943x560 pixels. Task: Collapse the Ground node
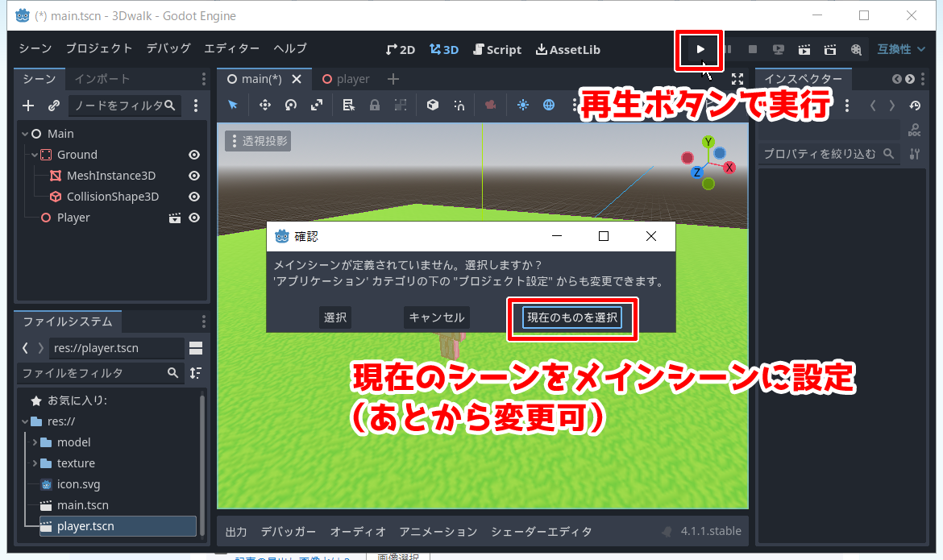(x=35, y=155)
